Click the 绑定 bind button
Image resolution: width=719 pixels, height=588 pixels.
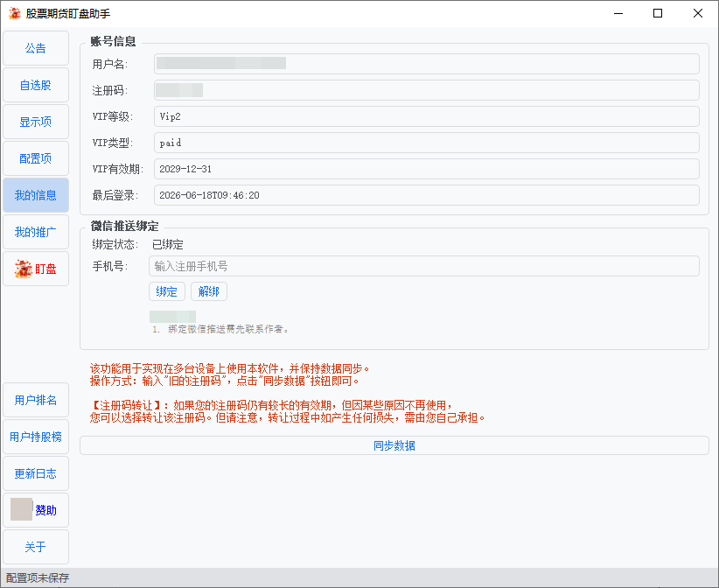tap(167, 291)
